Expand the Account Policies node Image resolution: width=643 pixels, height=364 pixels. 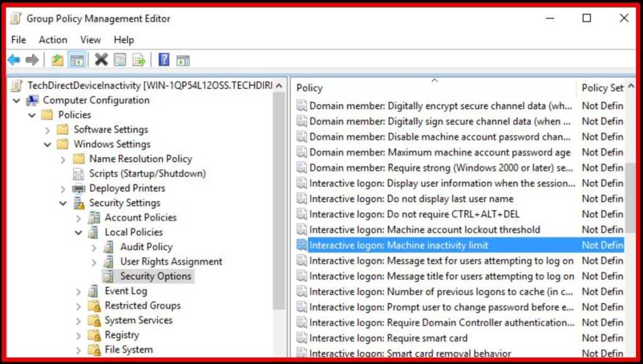coord(78,218)
